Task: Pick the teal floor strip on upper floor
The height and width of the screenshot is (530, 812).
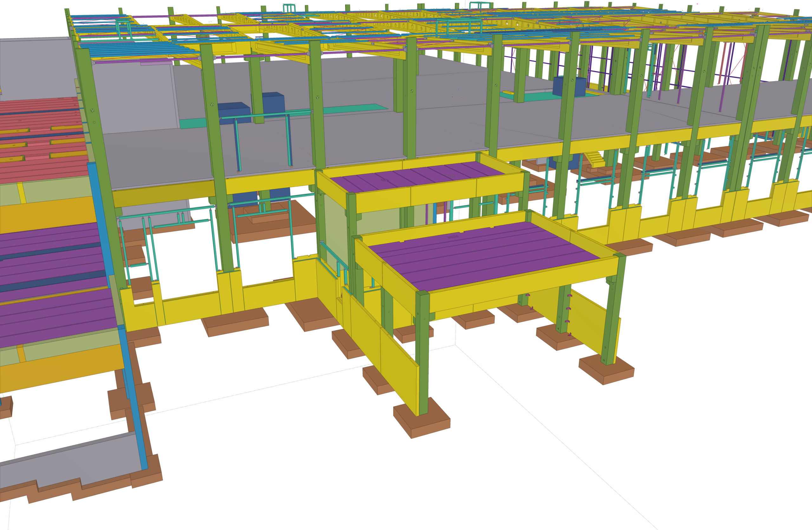Action: pos(283,116)
